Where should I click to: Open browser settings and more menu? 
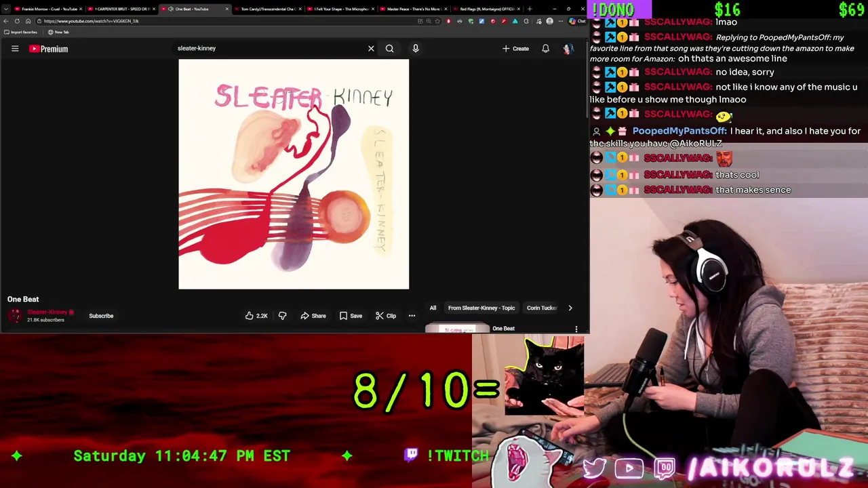560,21
